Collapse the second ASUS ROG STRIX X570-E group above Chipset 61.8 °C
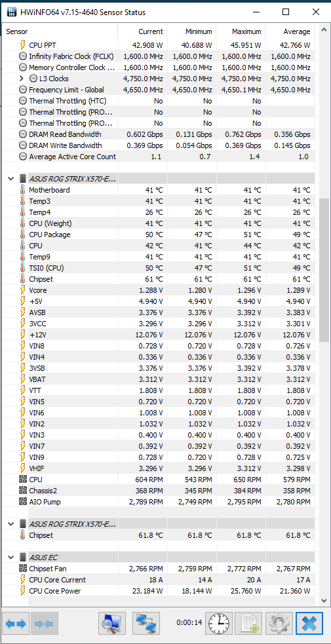Viewport: 331px width, 644px height. [10, 524]
